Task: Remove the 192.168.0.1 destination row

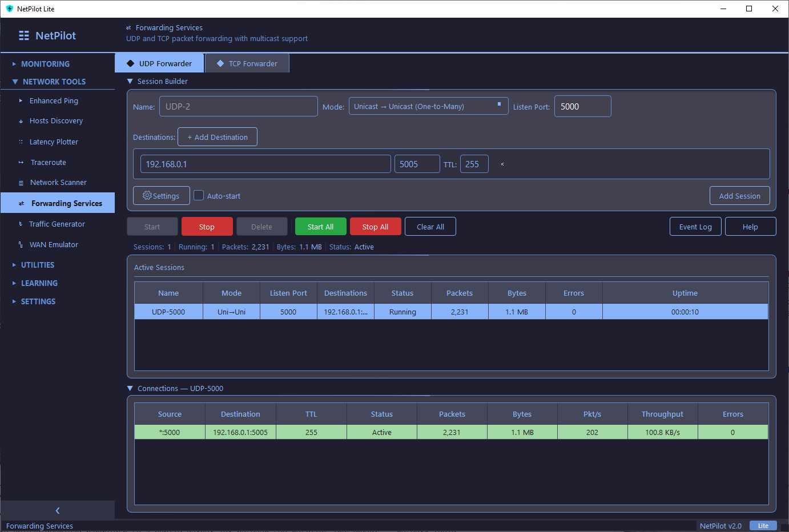Action: pos(502,164)
